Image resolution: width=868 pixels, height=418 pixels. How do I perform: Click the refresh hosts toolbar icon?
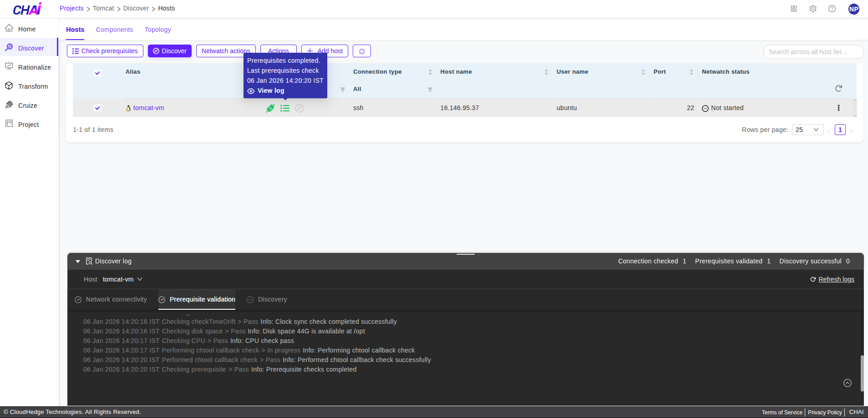(x=362, y=51)
